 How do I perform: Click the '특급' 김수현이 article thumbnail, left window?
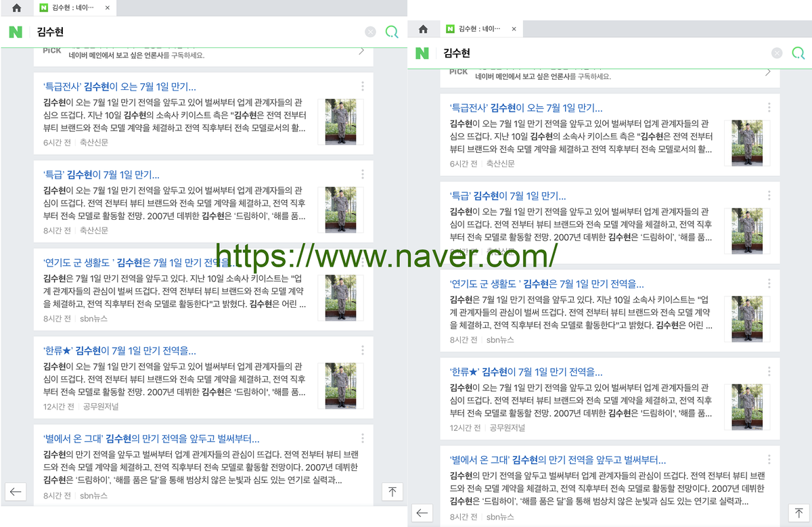coord(340,210)
